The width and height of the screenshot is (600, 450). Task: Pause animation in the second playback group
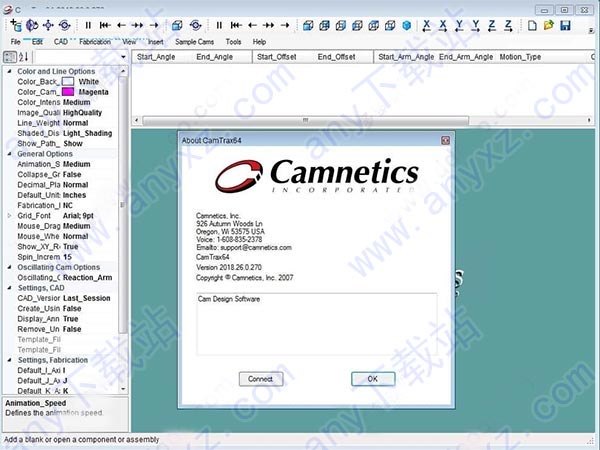(219, 25)
